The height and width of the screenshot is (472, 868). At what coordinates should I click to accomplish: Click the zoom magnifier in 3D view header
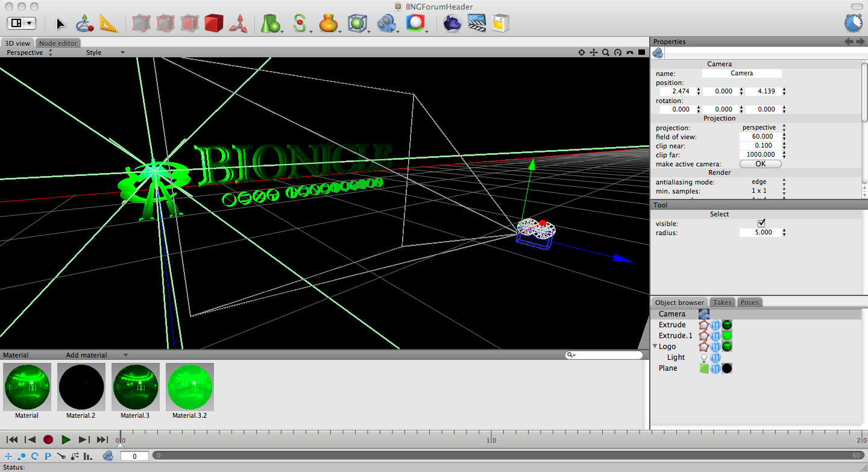coord(606,52)
